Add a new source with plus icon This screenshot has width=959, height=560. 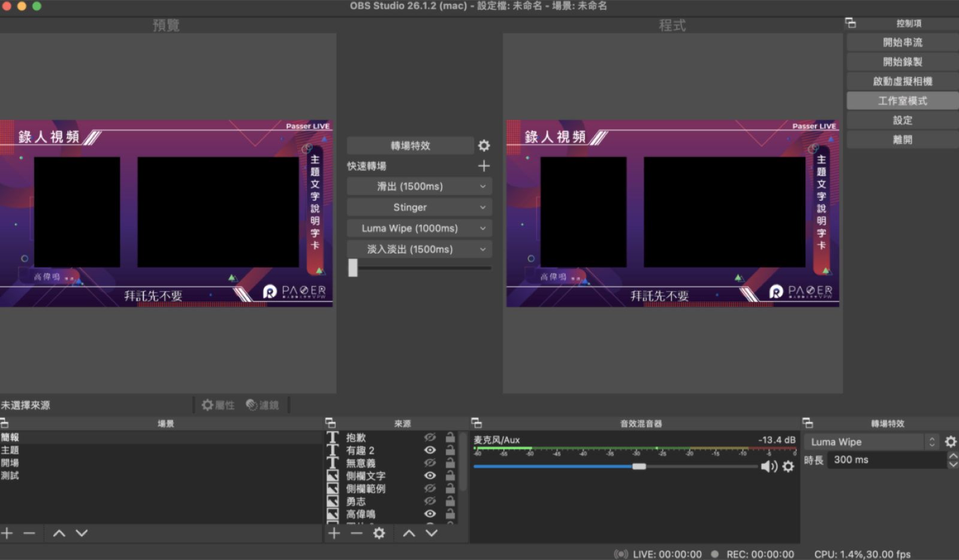tap(334, 533)
